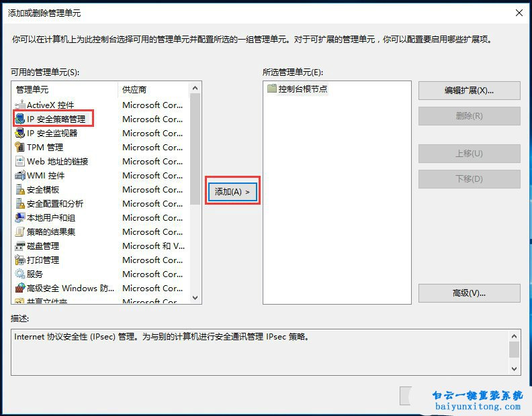
Task: Select the WMI 控件 text
Action: pyautogui.click(x=46, y=175)
